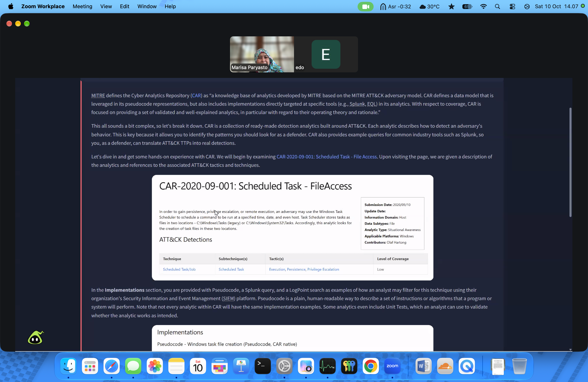Click the Scheduled Task subtechnique link

coord(231,269)
